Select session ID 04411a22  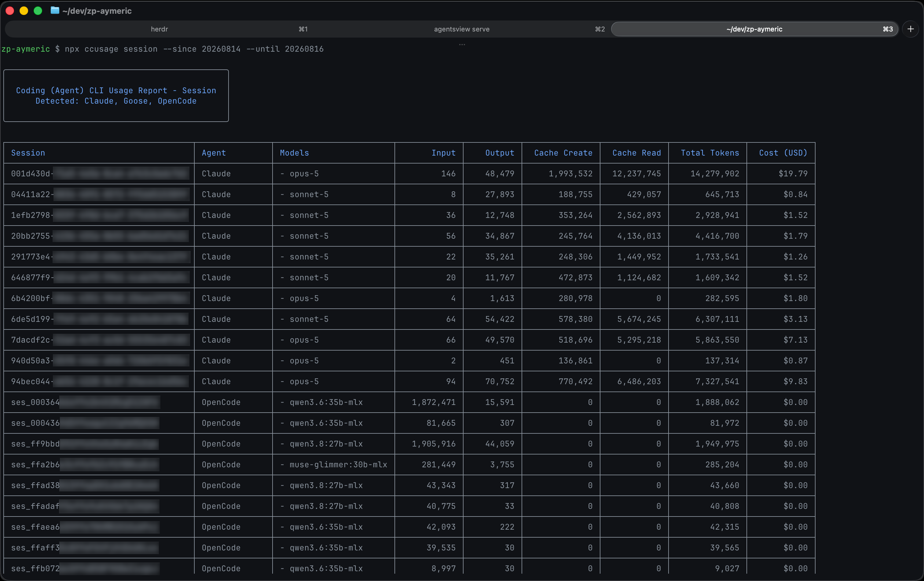30,195
